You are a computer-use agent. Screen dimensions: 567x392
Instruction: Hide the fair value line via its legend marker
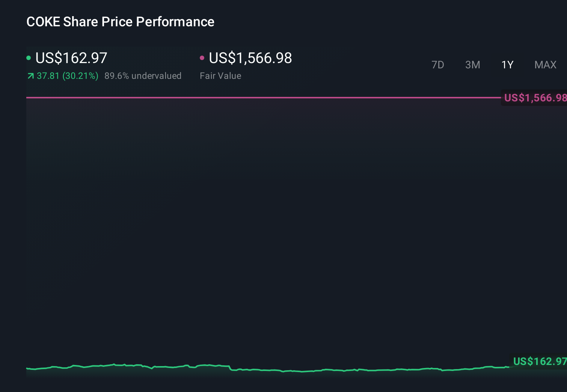tap(202, 58)
